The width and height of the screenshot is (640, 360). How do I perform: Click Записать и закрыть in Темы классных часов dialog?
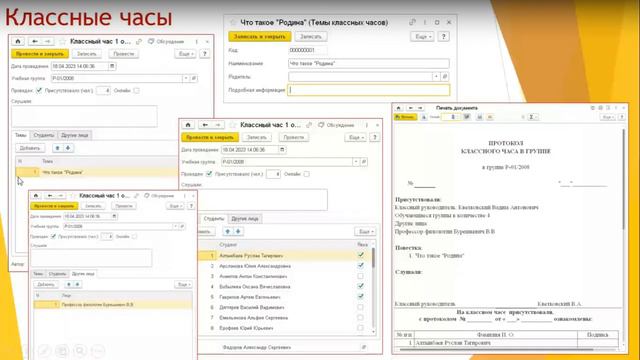[260, 36]
